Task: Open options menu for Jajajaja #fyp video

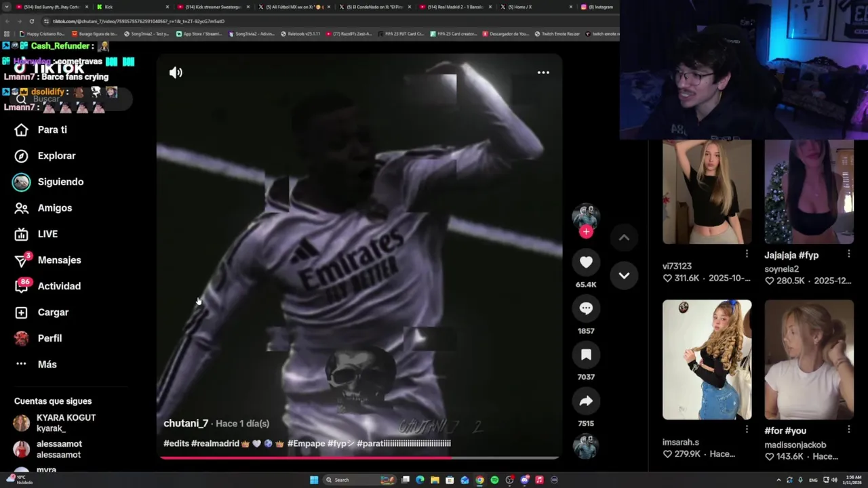Action: click(848, 253)
